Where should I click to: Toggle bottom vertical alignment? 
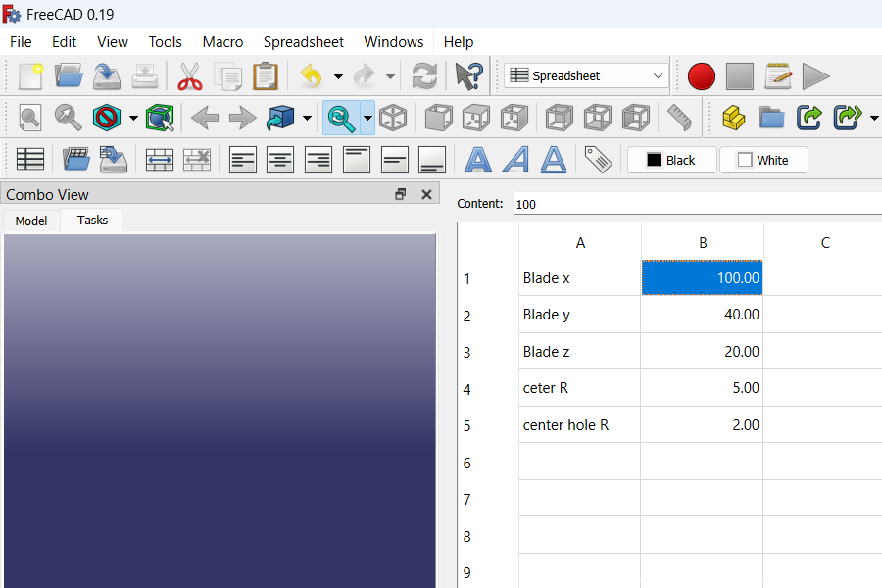pyautogui.click(x=430, y=158)
